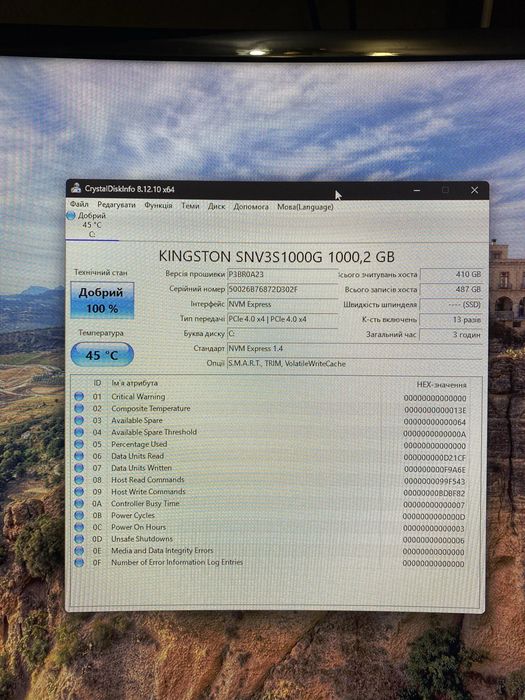Select the Unsafe Shutdowns attribute name
This screenshot has height=700, width=525.
click(x=142, y=539)
